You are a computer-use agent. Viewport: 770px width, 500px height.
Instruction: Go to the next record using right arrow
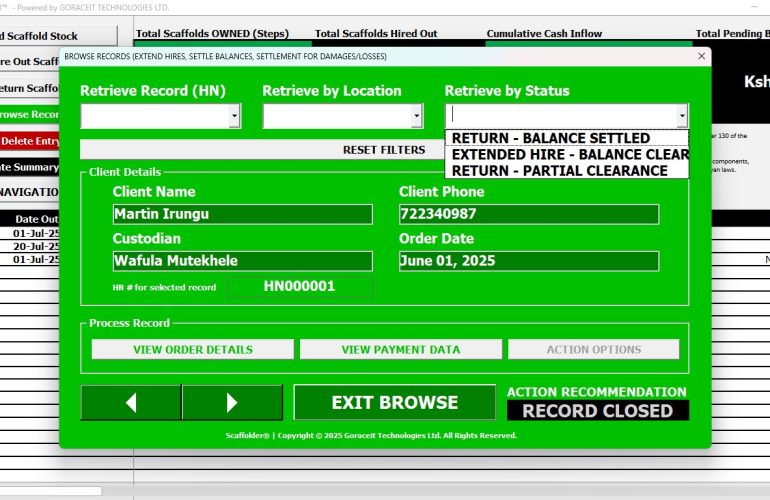pos(232,402)
